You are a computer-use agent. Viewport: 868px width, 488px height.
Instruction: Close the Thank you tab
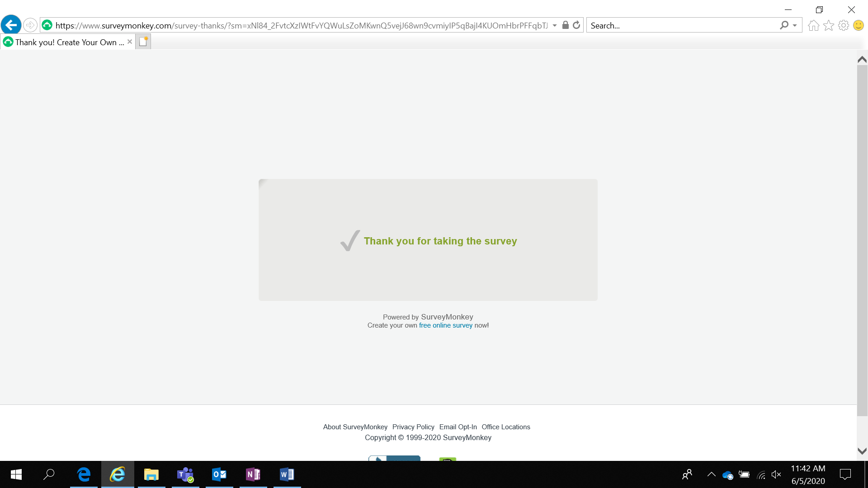click(x=130, y=42)
